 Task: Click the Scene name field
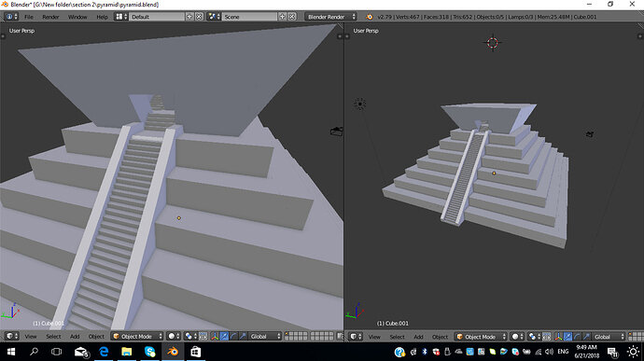[250, 17]
